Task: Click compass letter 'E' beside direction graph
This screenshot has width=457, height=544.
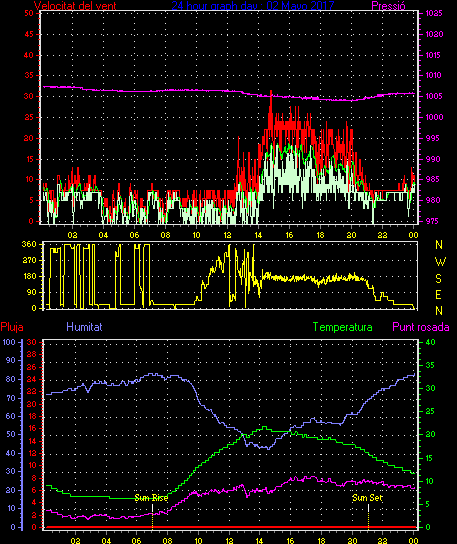Action: [x=438, y=295]
